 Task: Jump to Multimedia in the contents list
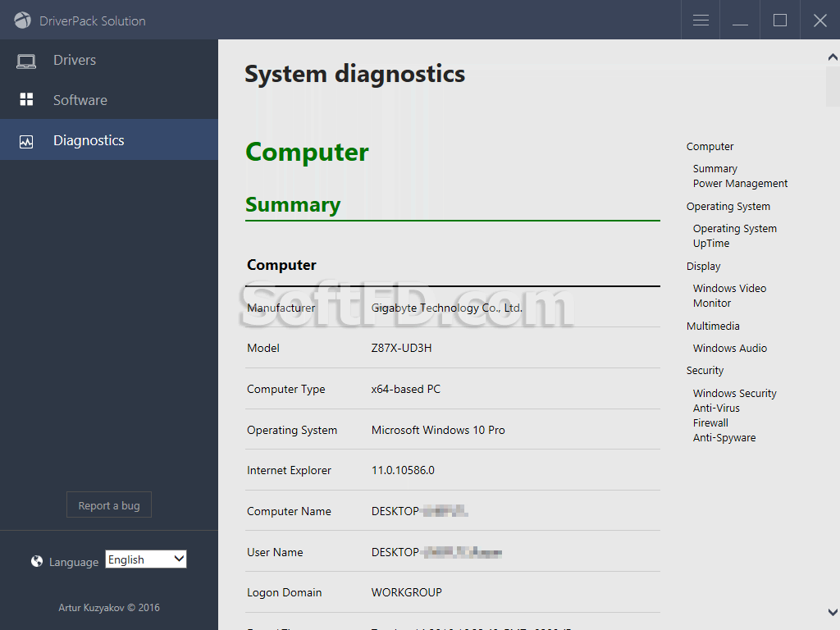pyautogui.click(x=713, y=326)
